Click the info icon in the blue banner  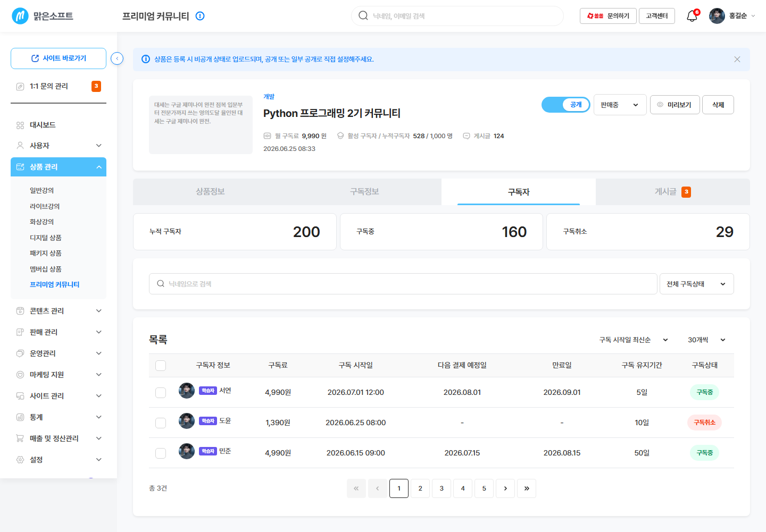(146, 59)
